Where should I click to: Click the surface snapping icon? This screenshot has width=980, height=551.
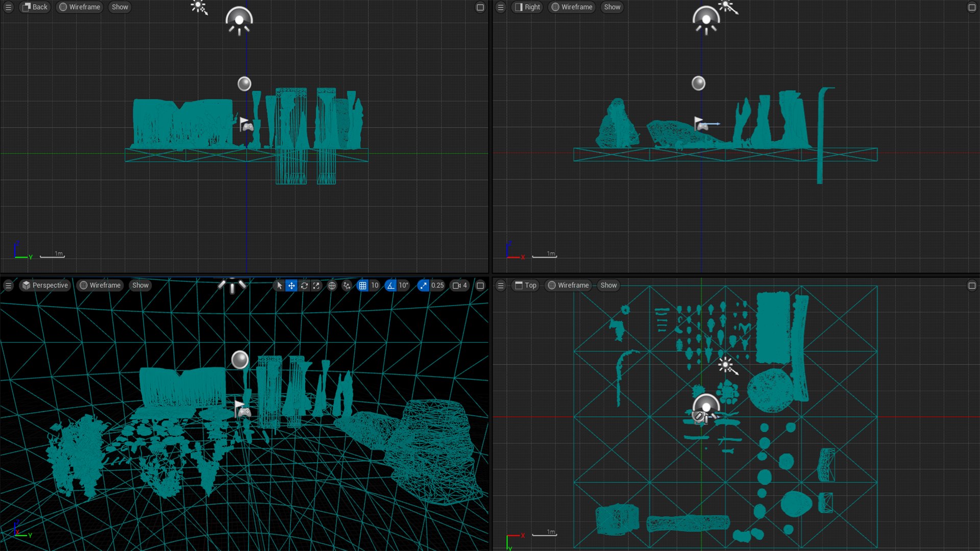click(347, 286)
